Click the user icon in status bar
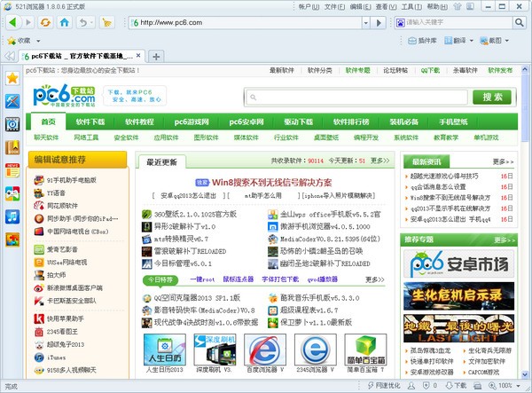 click(x=411, y=386)
